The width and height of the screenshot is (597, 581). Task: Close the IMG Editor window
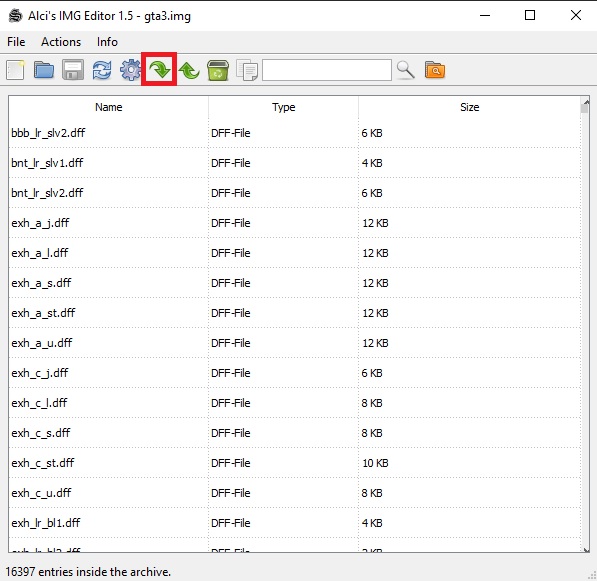[x=576, y=15]
